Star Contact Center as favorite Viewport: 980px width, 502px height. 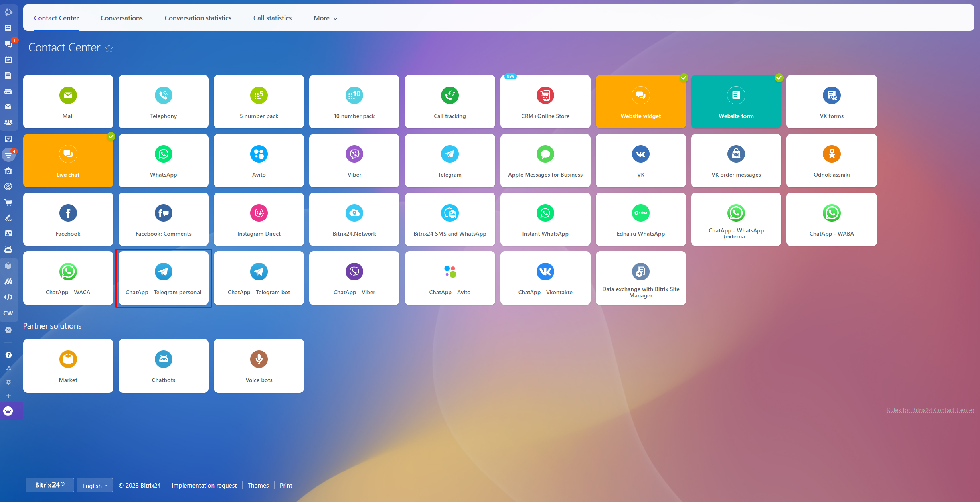tap(109, 48)
